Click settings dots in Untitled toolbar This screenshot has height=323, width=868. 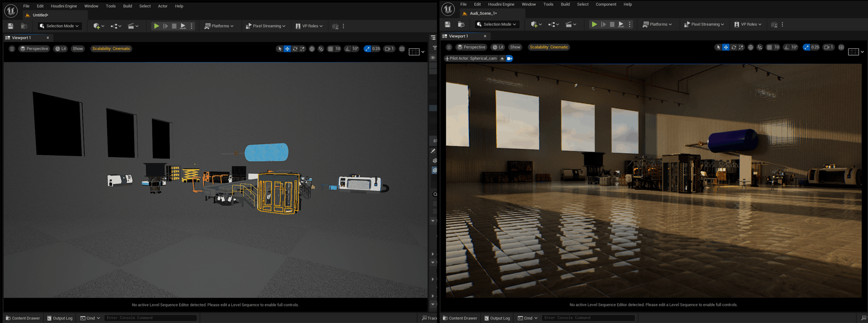(x=343, y=26)
